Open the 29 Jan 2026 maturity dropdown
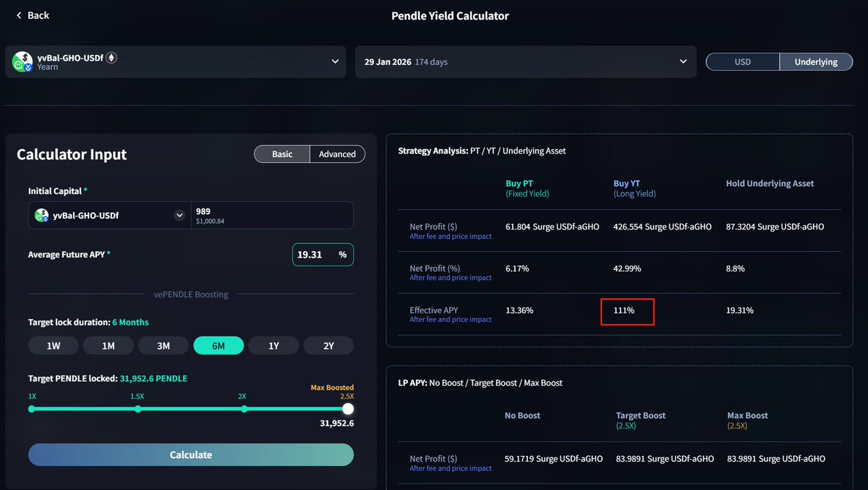The image size is (868, 490). (x=683, y=62)
